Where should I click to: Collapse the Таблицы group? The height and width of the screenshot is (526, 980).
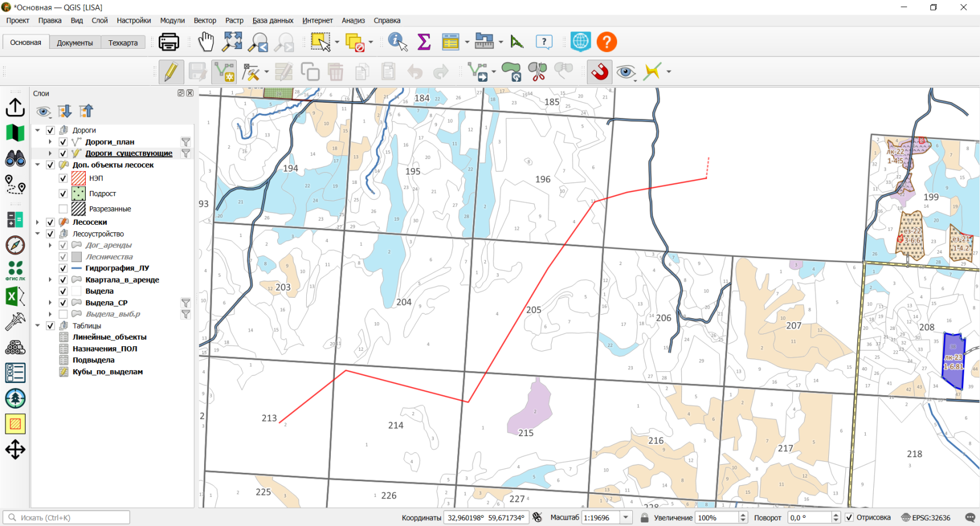tap(38, 326)
